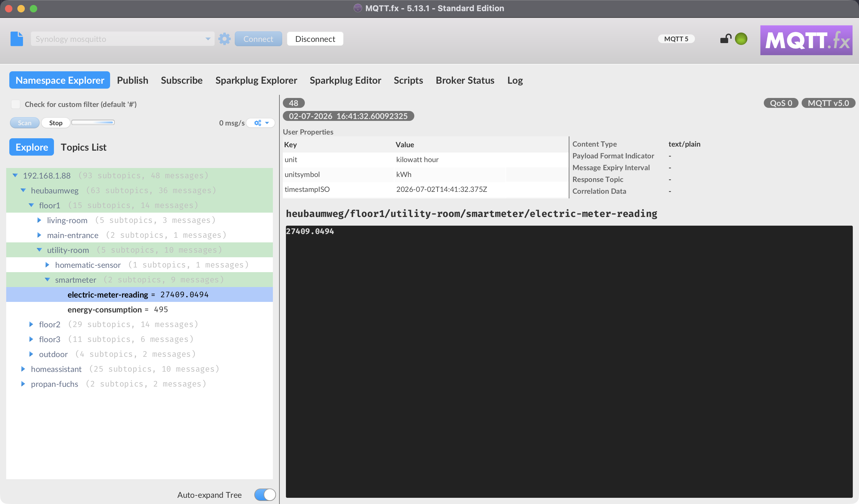Open the Subscribe tab
The height and width of the screenshot is (504, 859).
pos(182,80)
